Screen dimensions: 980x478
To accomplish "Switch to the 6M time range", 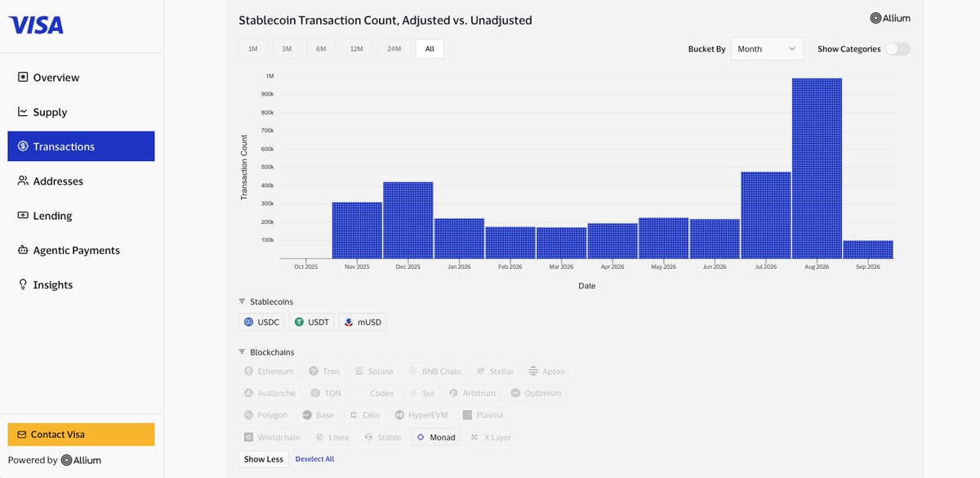I will click(x=321, y=49).
